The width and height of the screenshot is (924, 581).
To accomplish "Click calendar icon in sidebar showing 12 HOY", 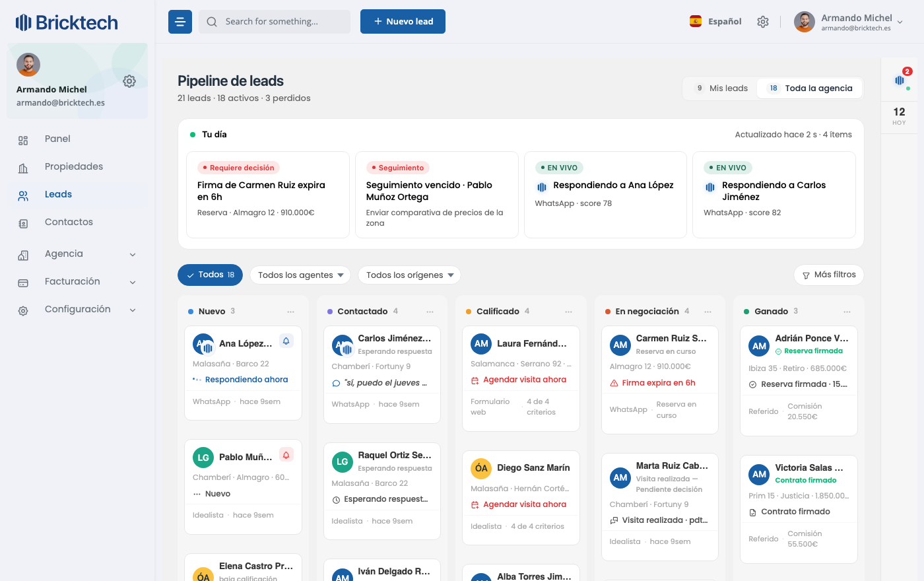I will tap(899, 116).
